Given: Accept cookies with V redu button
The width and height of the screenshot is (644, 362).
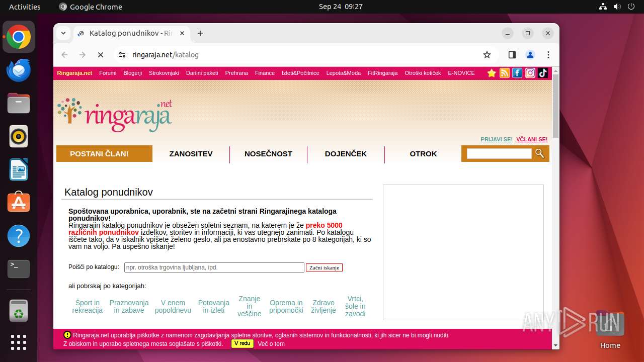Looking at the screenshot, I should tap(242, 343).
